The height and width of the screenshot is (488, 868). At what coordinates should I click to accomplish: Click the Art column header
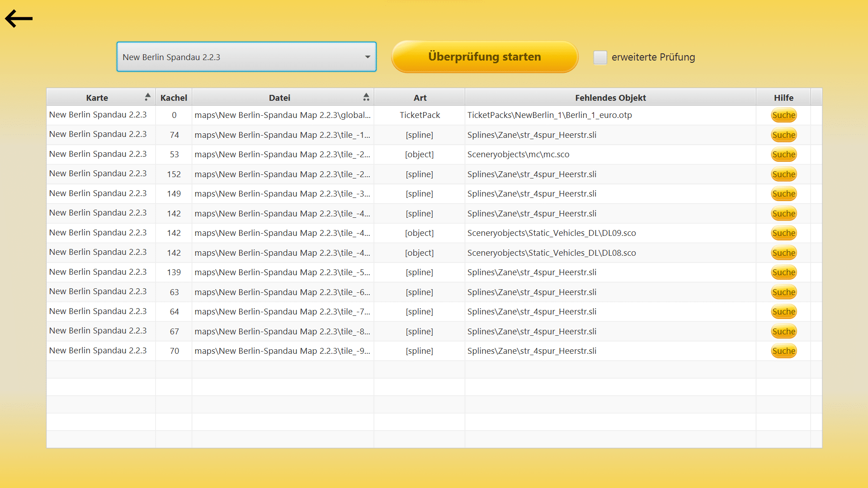[420, 98]
